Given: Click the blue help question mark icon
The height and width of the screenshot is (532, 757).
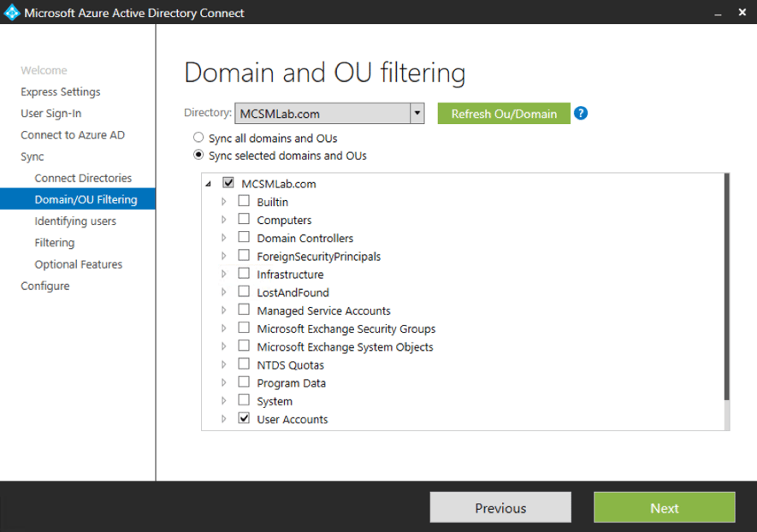Looking at the screenshot, I should [x=581, y=114].
